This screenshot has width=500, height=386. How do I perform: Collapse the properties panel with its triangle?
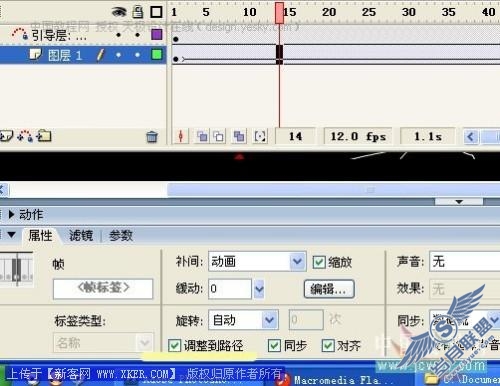11,235
